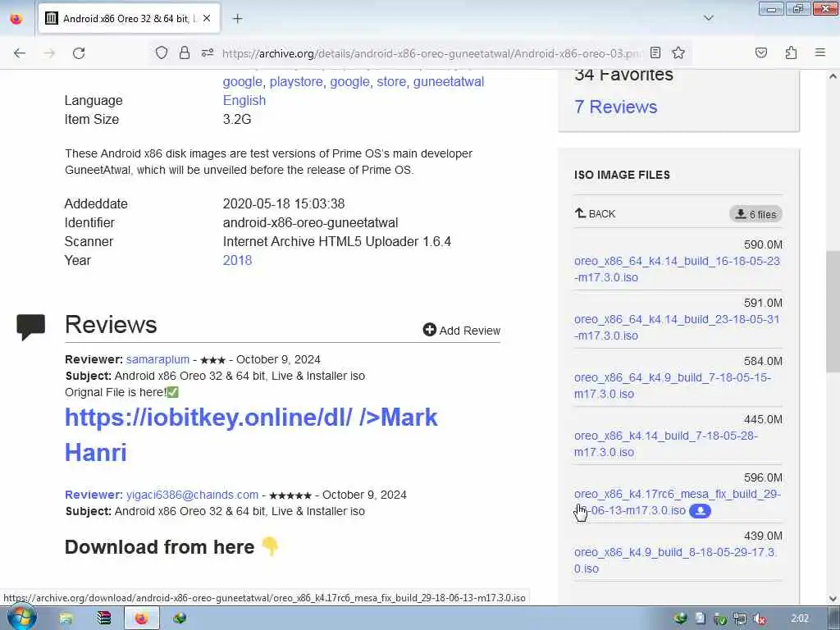Click Firefox View icon at tab bar start
The image size is (840, 630).
(16, 19)
